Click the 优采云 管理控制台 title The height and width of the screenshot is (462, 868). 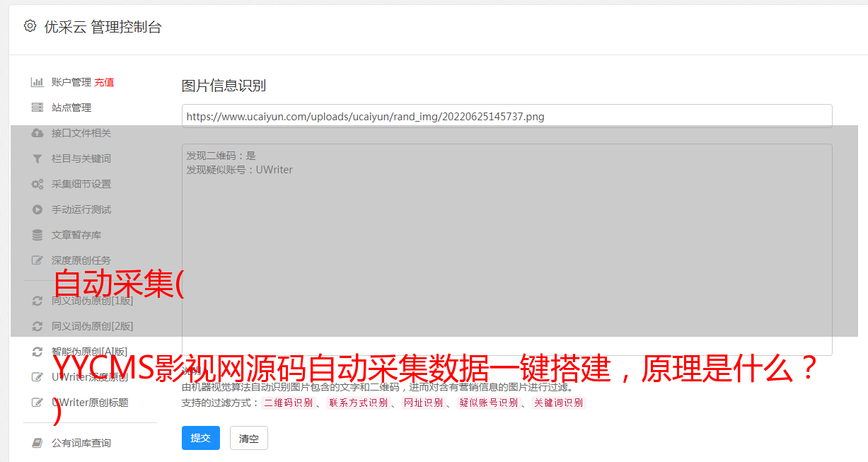pos(103,27)
